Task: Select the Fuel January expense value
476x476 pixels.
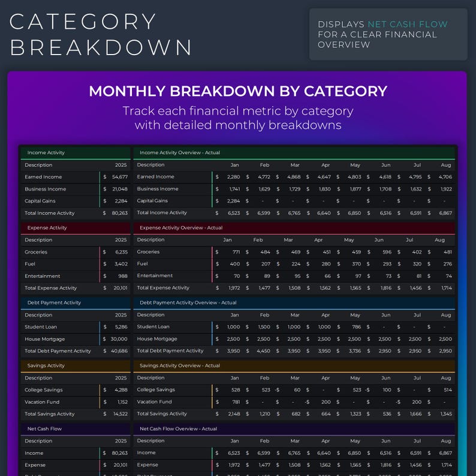Action: pyautogui.click(x=228, y=264)
